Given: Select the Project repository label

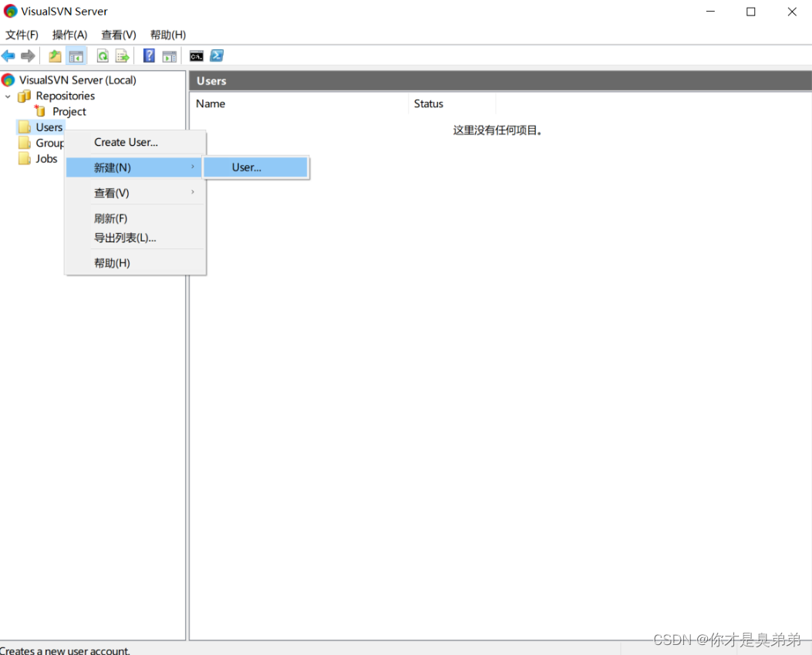Looking at the screenshot, I should (69, 111).
